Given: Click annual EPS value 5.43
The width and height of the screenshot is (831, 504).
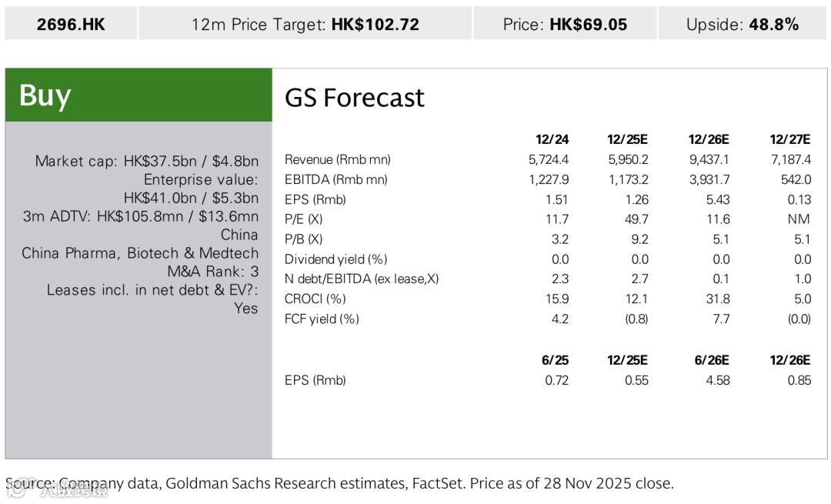Looking at the screenshot, I should [x=718, y=200].
